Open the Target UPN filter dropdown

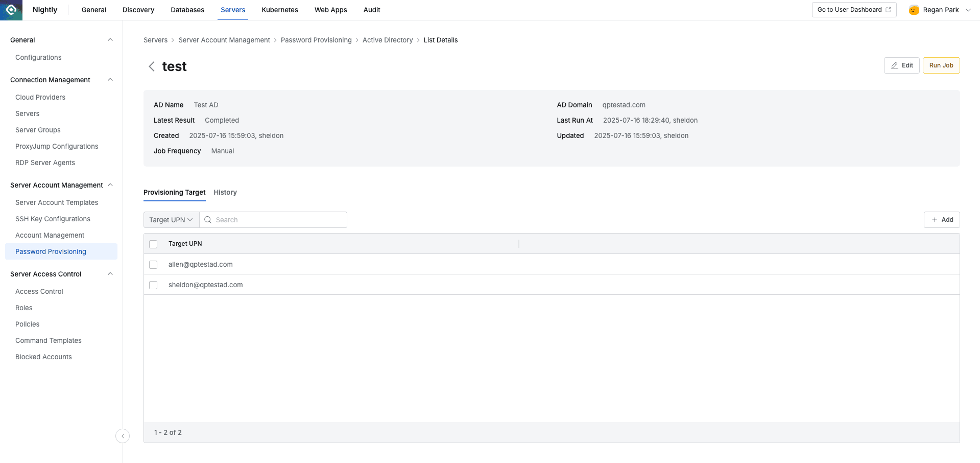pos(171,219)
